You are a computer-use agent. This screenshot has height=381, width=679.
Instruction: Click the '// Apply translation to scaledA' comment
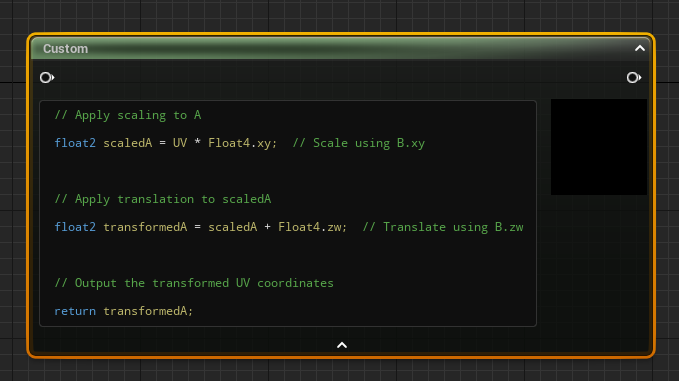[163, 199]
